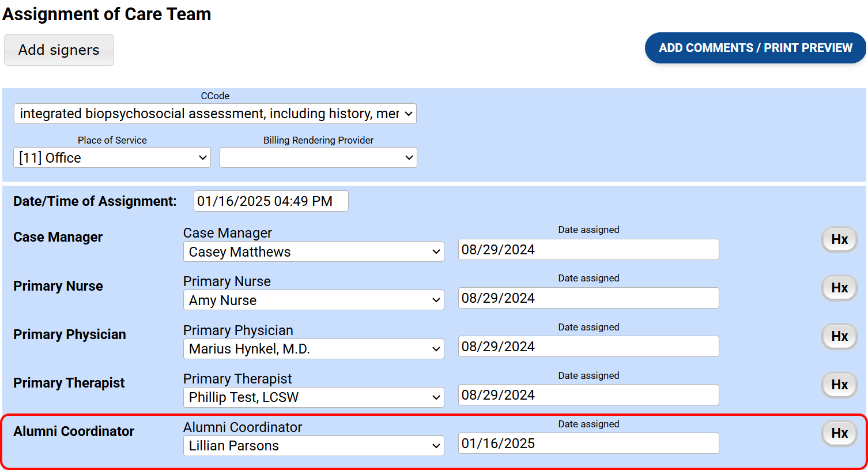Open Add Comments / Print Preview
Image resolution: width=868 pixels, height=470 pixels.
pyautogui.click(x=755, y=48)
